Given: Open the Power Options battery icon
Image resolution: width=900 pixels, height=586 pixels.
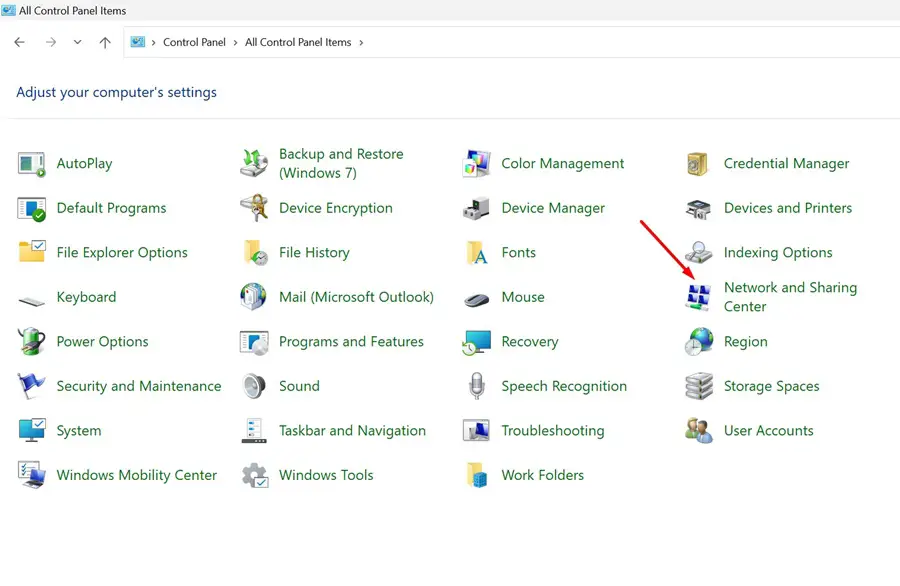Looking at the screenshot, I should click(32, 341).
